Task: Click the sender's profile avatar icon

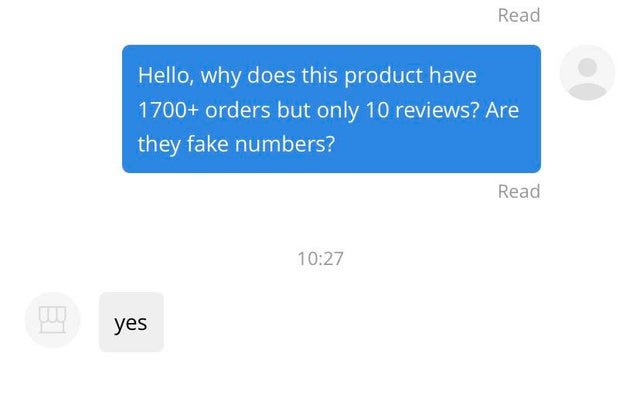Action: (x=587, y=73)
